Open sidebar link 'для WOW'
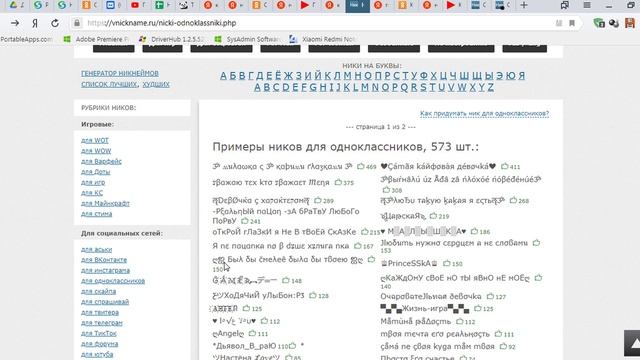 click(96, 151)
